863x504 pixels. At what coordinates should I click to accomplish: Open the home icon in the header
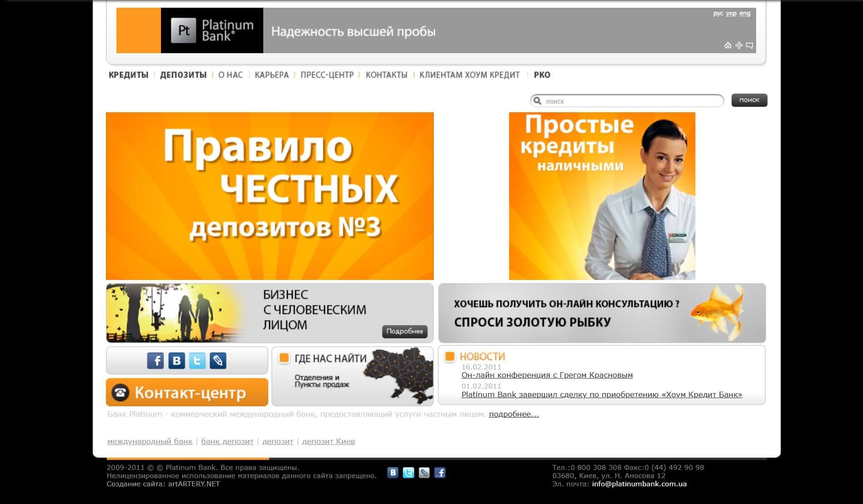pos(728,45)
